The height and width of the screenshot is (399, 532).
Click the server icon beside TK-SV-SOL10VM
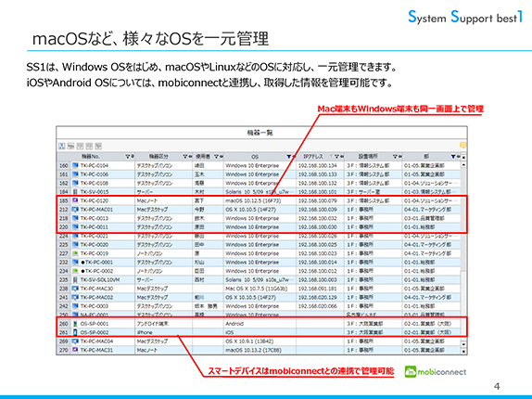click(x=75, y=280)
